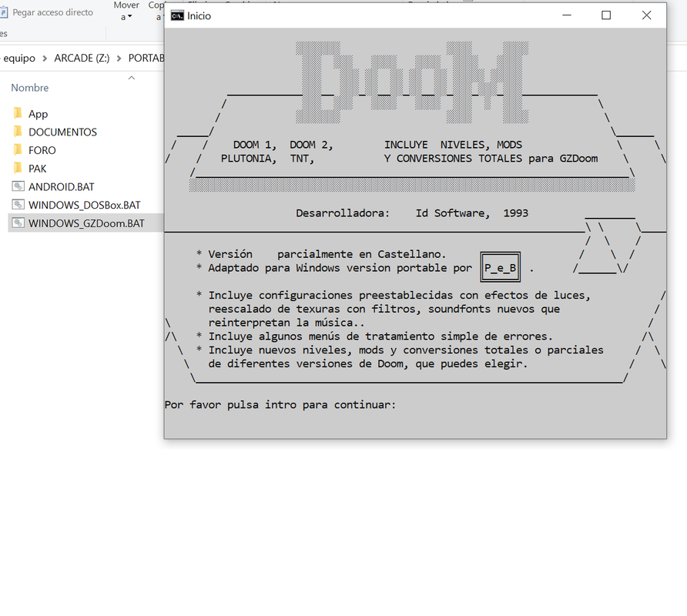Close the Inicio console window

[x=646, y=15]
